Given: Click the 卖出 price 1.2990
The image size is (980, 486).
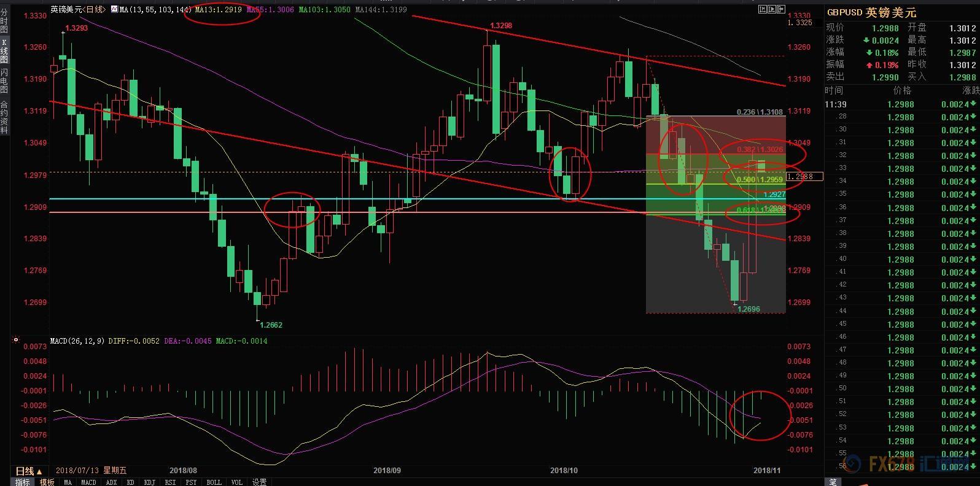Looking at the screenshot, I should 885,77.
